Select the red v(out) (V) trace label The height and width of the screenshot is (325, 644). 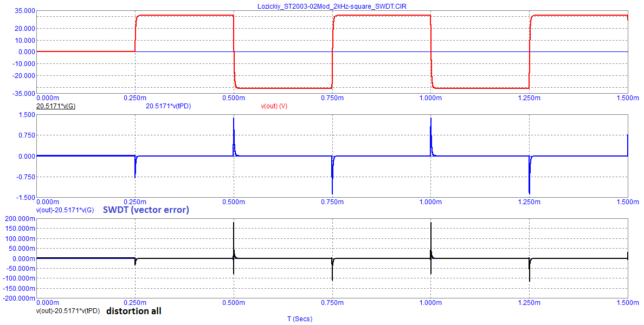274,106
